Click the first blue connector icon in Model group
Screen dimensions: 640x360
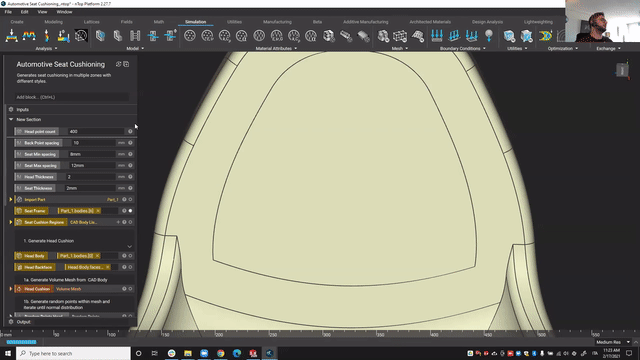[153, 36]
